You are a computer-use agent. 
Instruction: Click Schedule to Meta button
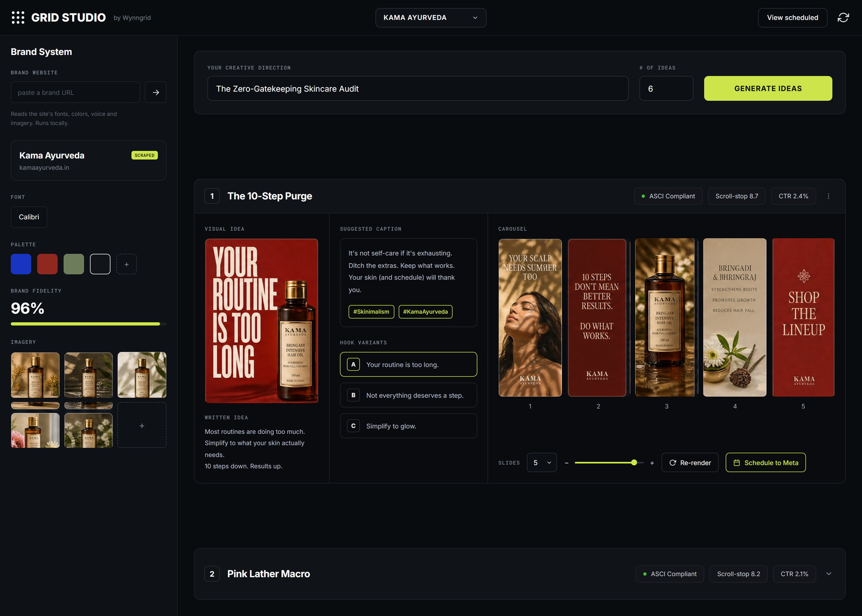click(x=766, y=463)
